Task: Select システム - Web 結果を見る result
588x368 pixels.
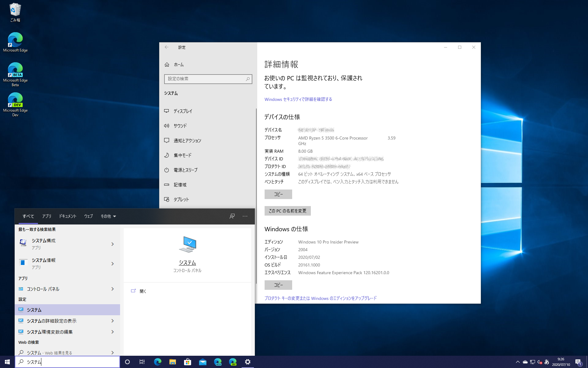Action: click(x=60, y=353)
